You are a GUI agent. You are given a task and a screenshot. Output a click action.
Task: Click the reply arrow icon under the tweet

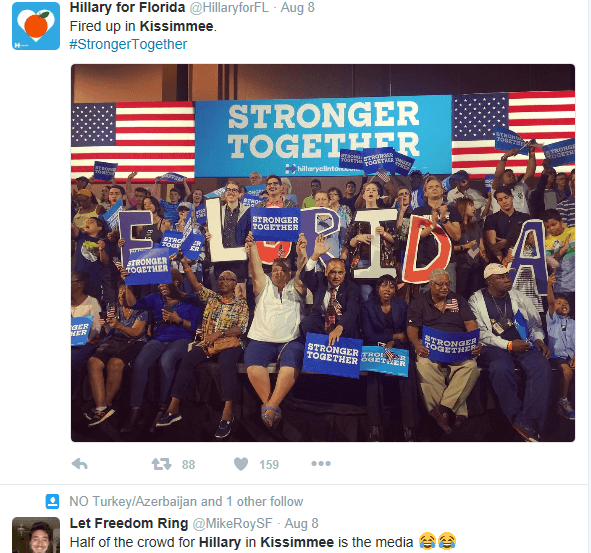coord(80,464)
